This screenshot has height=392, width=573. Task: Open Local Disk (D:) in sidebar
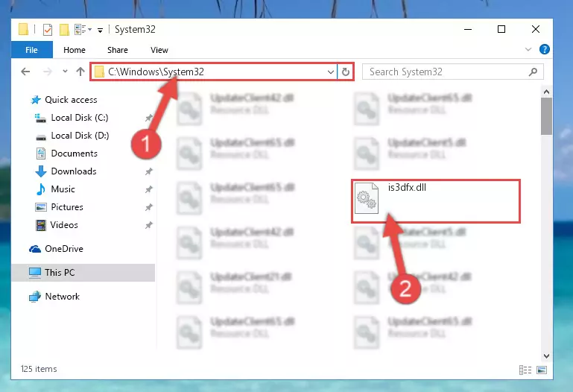pyautogui.click(x=80, y=136)
